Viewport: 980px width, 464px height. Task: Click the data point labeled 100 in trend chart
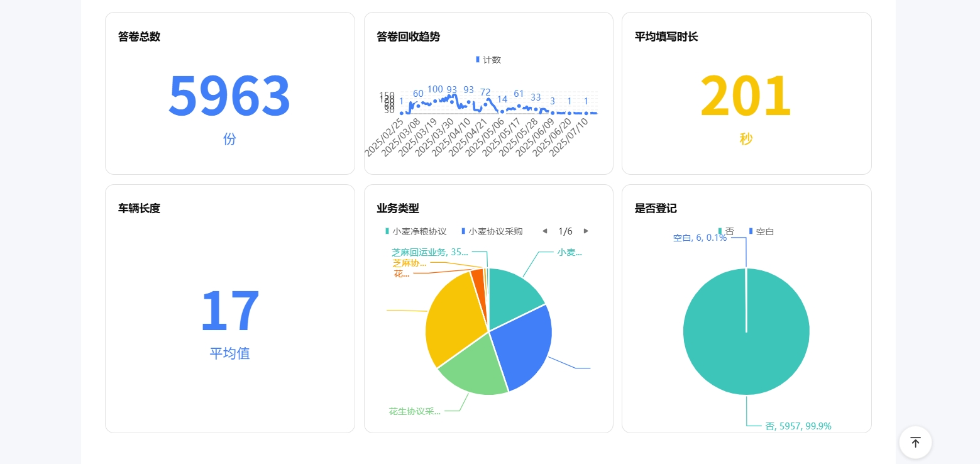click(435, 100)
